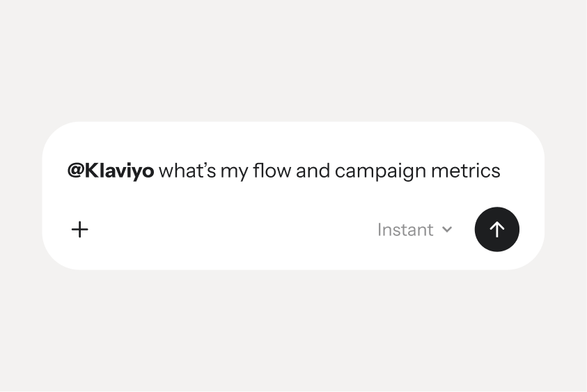The height and width of the screenshot is (392, 587).
Task: Place cursor after the word metrics
Action: pyautogui.click(x=501, y=171)
